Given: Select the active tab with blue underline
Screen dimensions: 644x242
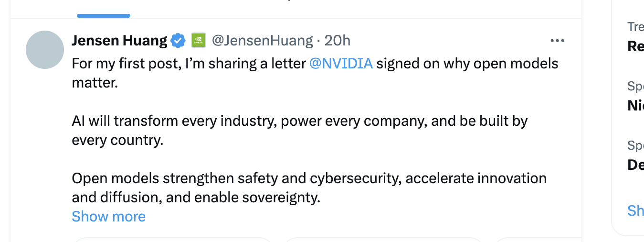Looking at the screenshot, I should (104, 10).
